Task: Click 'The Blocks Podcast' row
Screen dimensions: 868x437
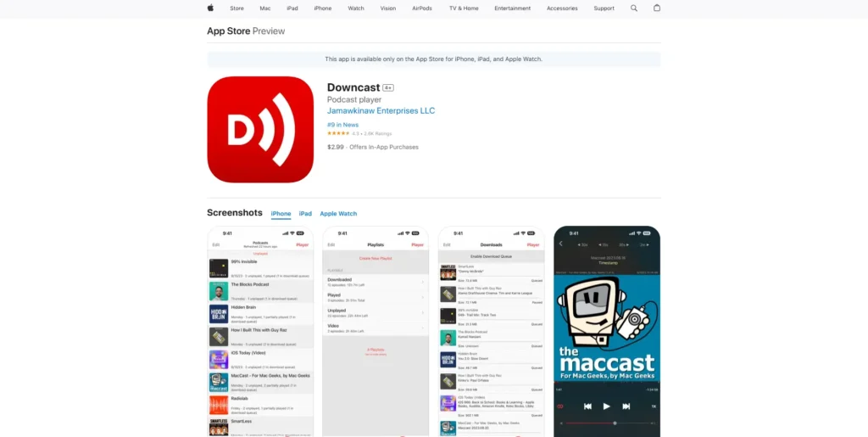Action: coord(260,292)
